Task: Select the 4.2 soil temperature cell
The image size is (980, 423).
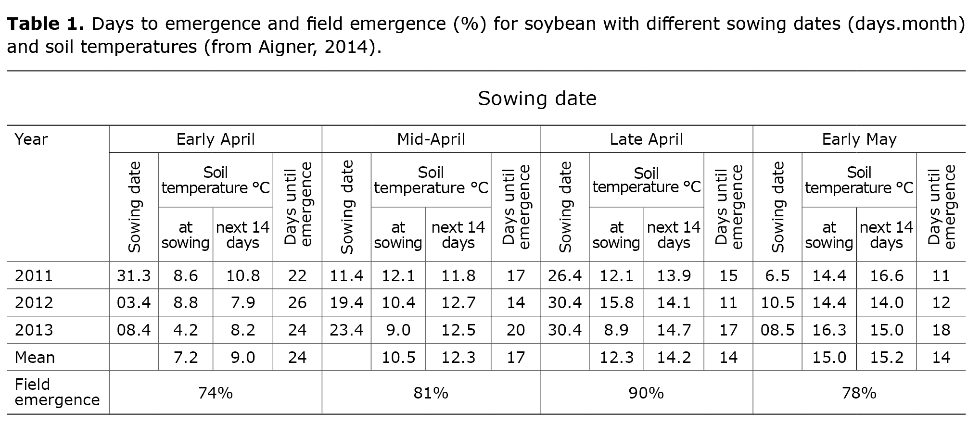Action: coord(185,330)
